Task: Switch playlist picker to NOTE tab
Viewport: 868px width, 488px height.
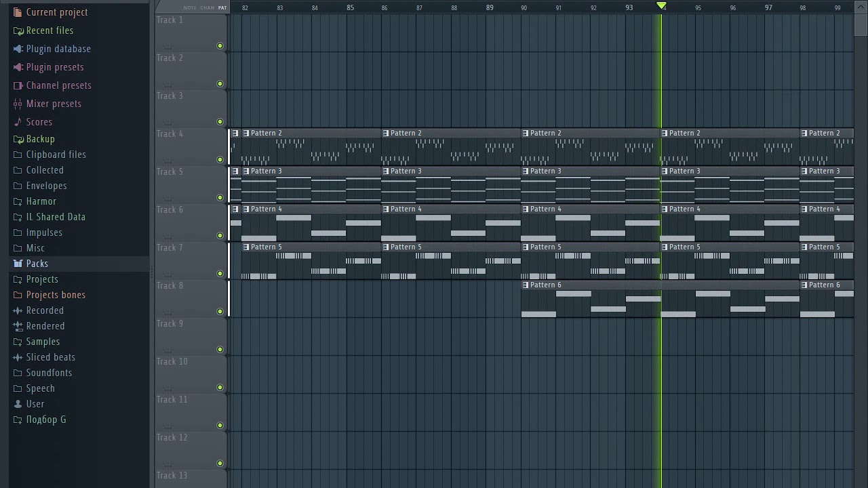Action: (x=190, y=8)
